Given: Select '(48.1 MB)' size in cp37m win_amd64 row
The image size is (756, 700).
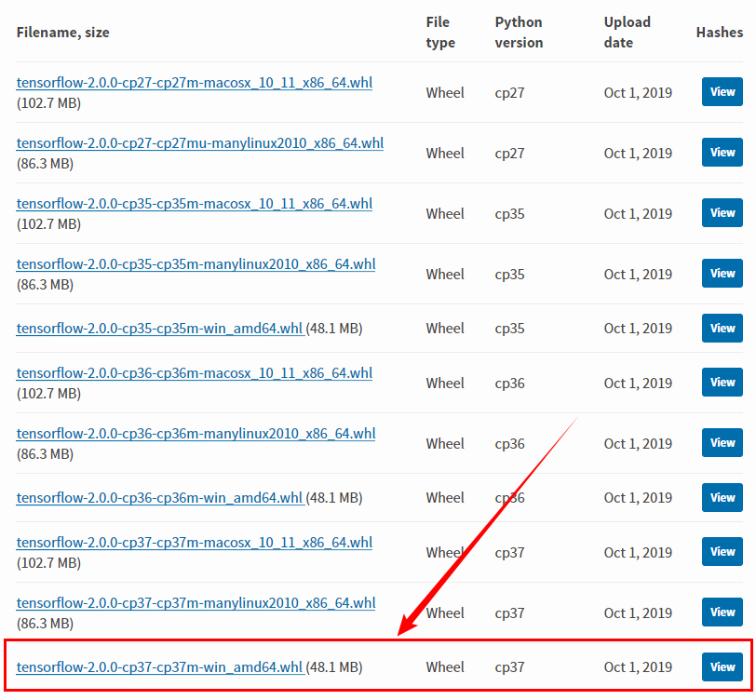Looking at the screenshot, I should click(x=334, y=667).
